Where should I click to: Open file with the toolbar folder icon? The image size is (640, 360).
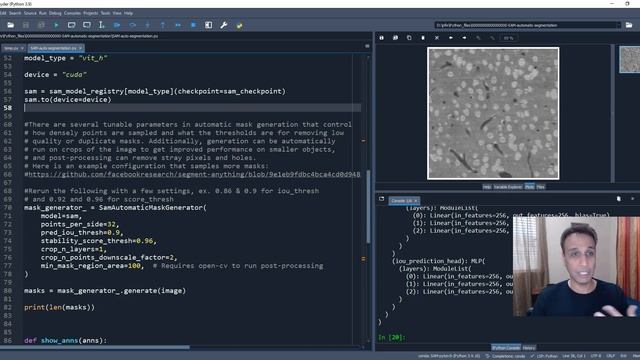point(10,25)
